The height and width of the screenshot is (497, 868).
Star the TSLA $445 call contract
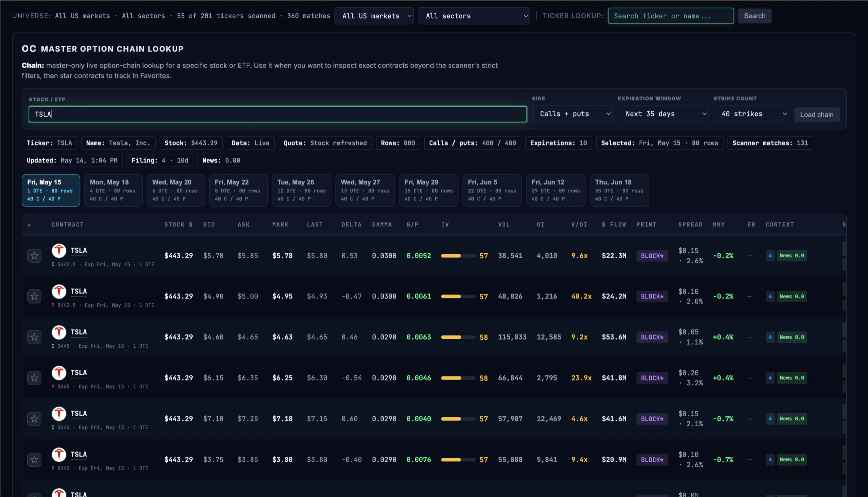coord(34,337)
